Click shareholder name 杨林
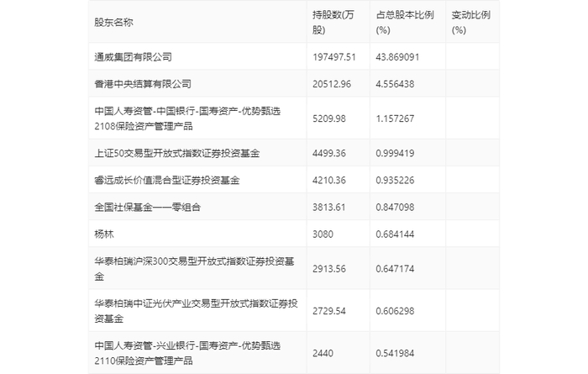The image size is (588, 374). click(x=104, y=234)
